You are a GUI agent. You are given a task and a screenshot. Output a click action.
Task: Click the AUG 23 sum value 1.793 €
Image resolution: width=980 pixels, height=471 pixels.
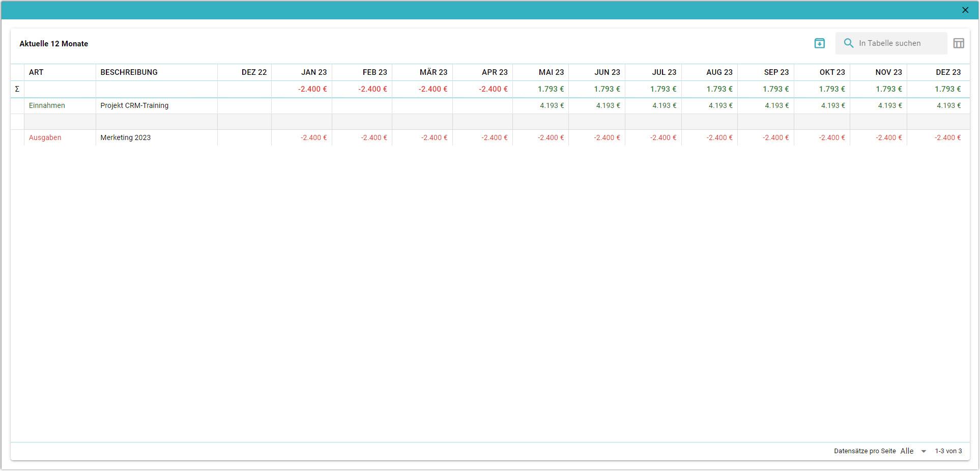coord(719,89)
